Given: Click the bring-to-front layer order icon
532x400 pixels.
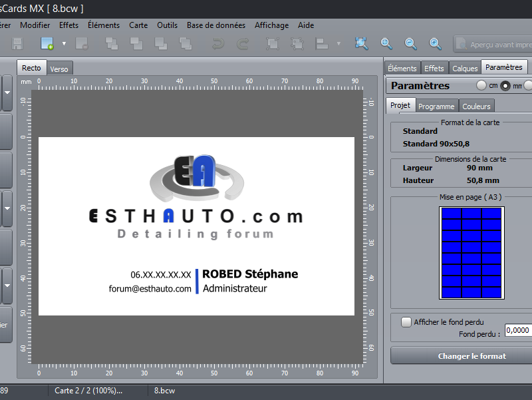Looking at the screenshot, I should (112, 44).
